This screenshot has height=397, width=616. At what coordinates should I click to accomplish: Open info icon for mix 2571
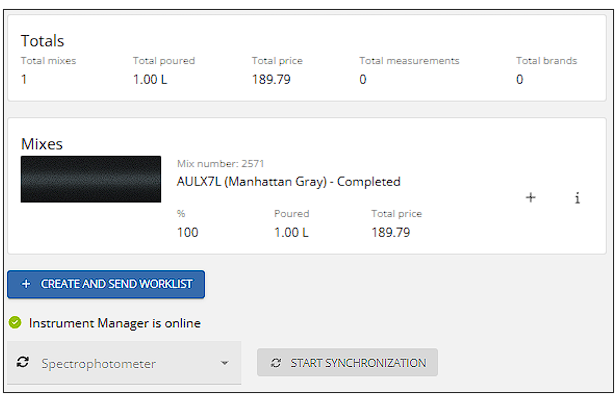pos(577,198)
